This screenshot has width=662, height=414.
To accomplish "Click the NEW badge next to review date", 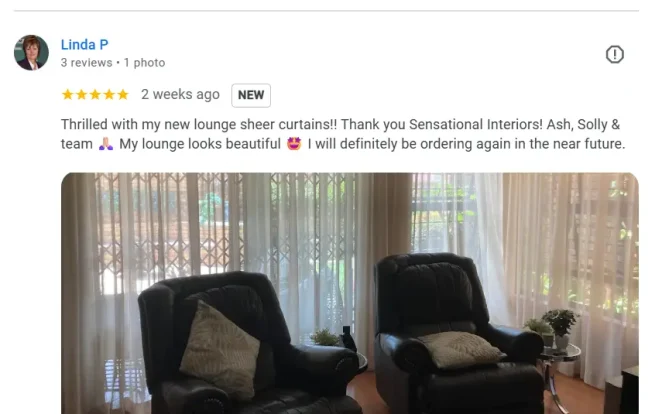I will click(x=251, y=95).
